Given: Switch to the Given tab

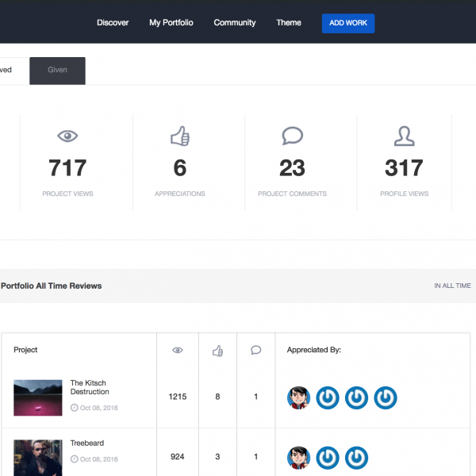Looking at the screenshot, I should click(57, 71).
